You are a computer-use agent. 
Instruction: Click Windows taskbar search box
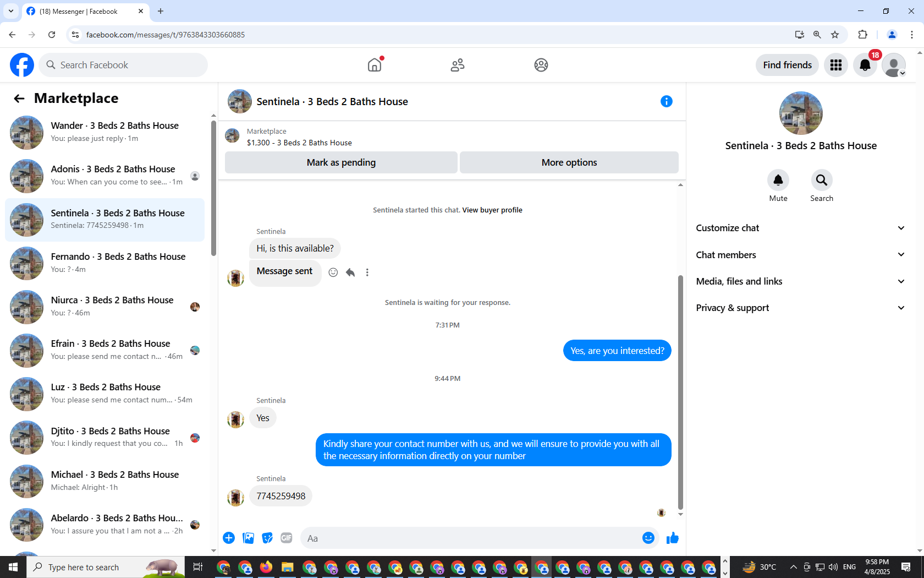pyautogui.click(x=106, y=567)
